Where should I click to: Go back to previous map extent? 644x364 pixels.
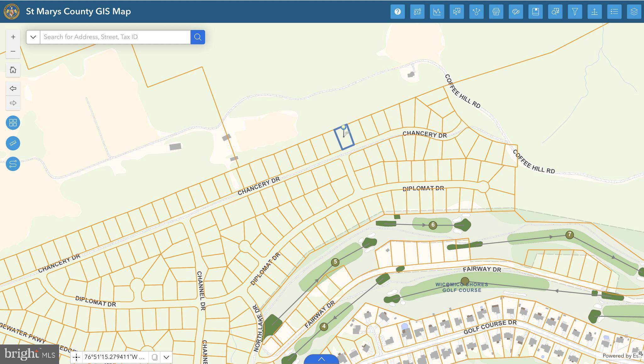[x=13, y=88]
